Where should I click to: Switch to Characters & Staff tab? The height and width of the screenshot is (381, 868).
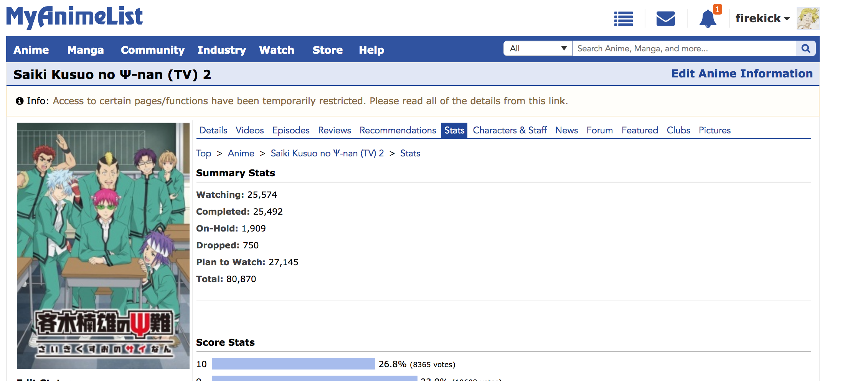coord(510,130)
